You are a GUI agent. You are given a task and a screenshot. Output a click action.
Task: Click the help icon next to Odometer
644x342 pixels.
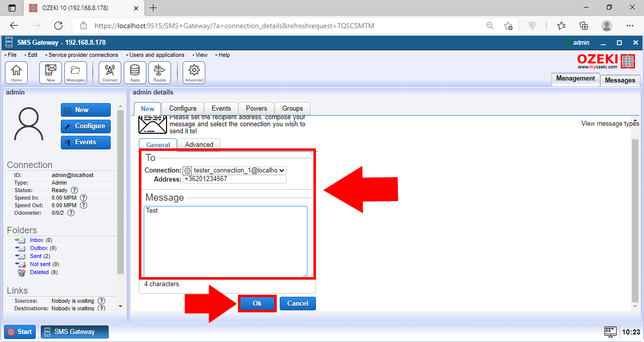pos(71,213)
